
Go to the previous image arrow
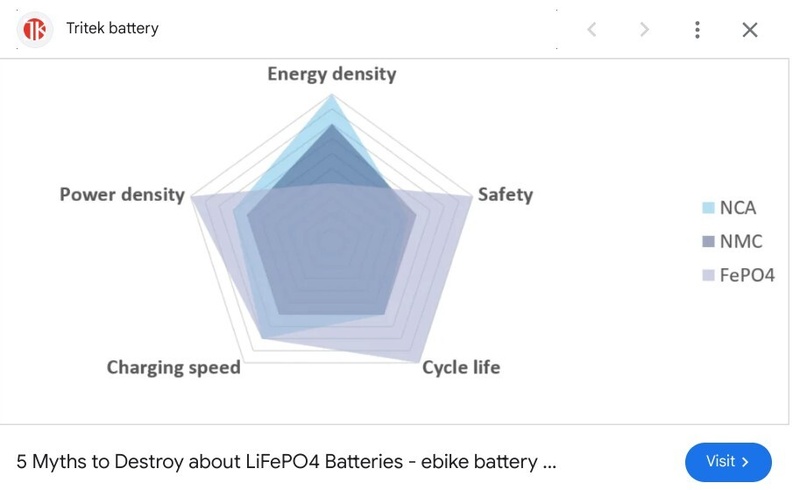(x=591, y=30)
